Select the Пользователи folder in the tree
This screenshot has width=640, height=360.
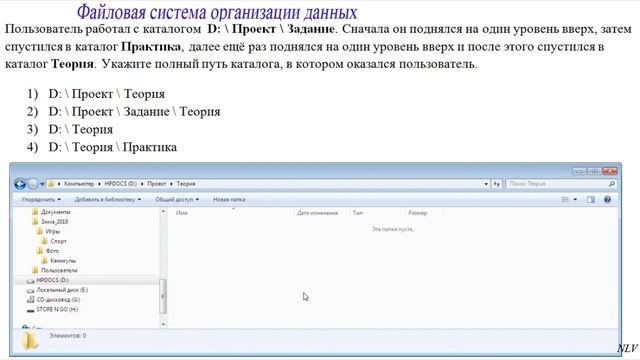pos(59,270)
